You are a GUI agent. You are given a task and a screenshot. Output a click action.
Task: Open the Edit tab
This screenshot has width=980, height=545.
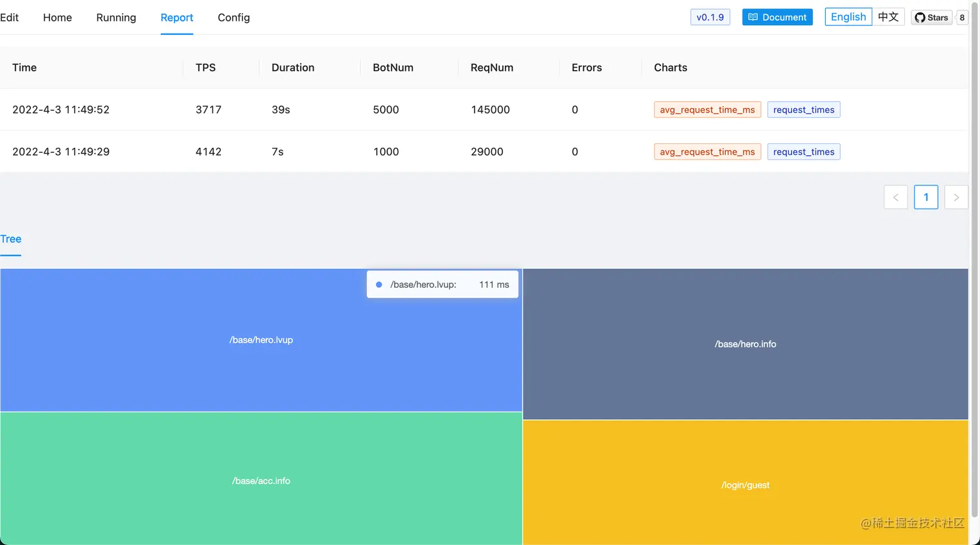[9, 17]
